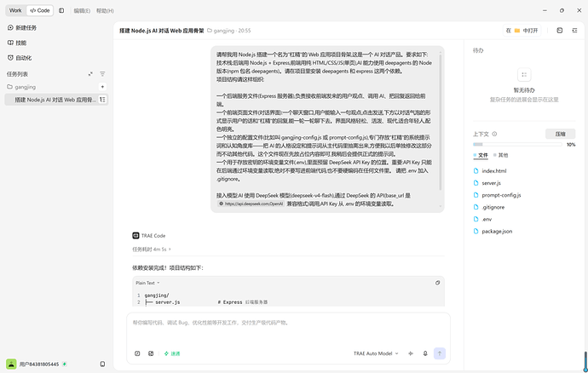Start voice input with microphone icon
Screen dimensions: 588x373
tap(425, 353)
